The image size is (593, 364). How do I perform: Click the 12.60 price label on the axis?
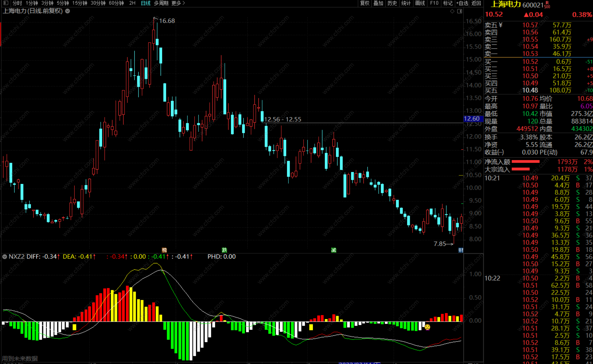472,119
